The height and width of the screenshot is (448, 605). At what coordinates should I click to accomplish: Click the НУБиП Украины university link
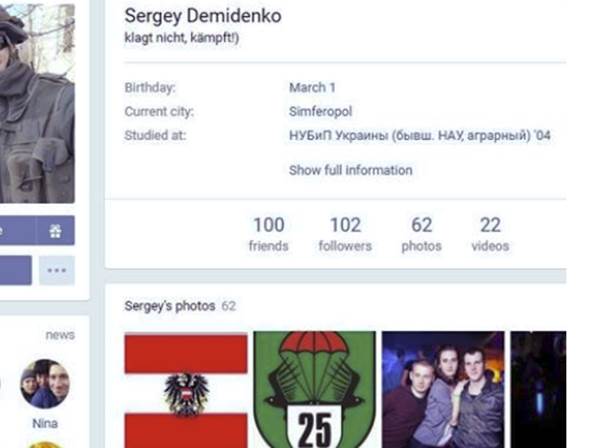(x=419, y=136)
